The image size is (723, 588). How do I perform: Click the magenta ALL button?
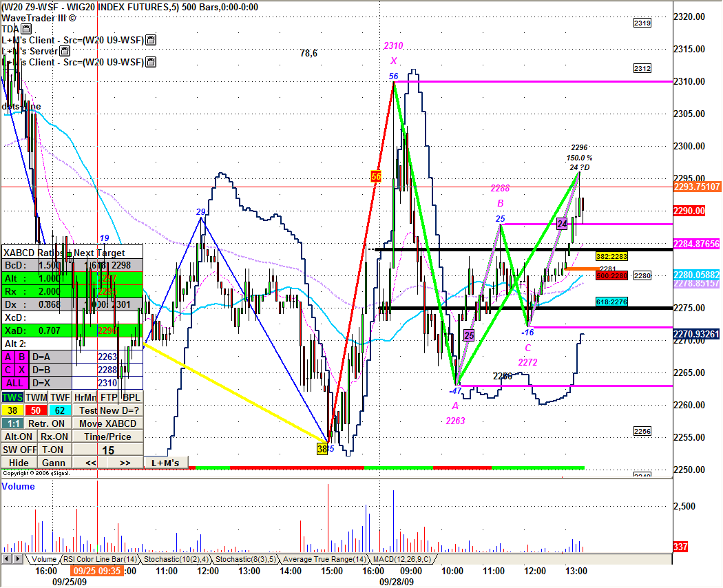[14, 383]
